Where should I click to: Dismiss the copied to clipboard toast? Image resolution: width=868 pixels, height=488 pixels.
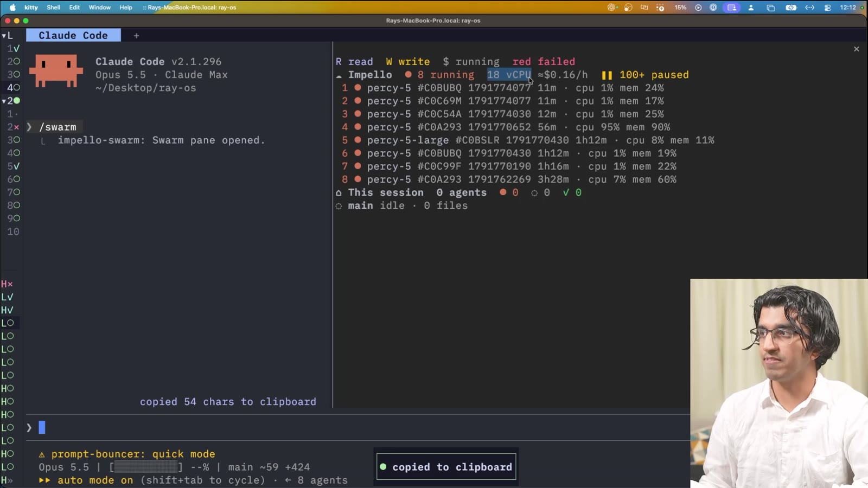coord(446,467)
